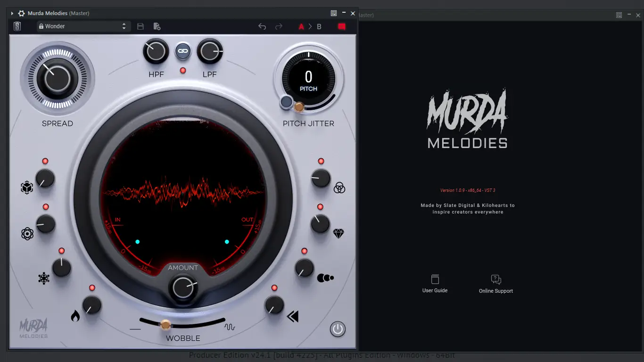Click the fading dots echo icon

(325, 278)
